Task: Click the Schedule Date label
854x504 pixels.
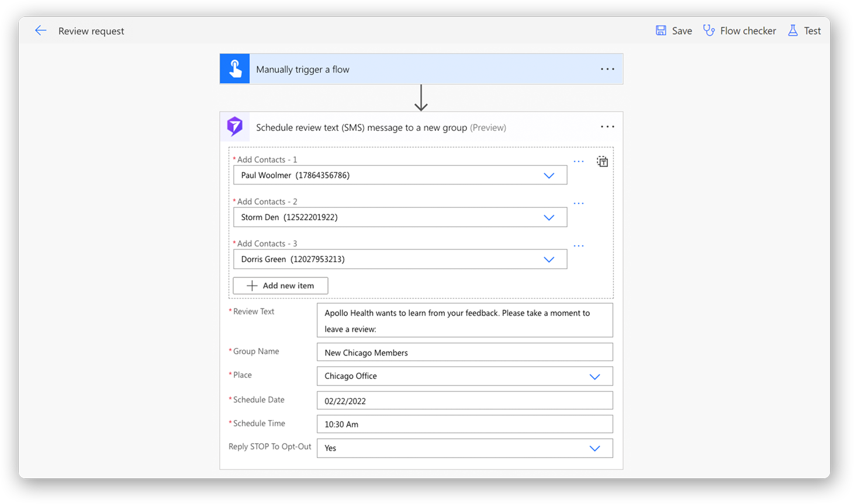Action: pyautogui.click(x=258, y=399)
